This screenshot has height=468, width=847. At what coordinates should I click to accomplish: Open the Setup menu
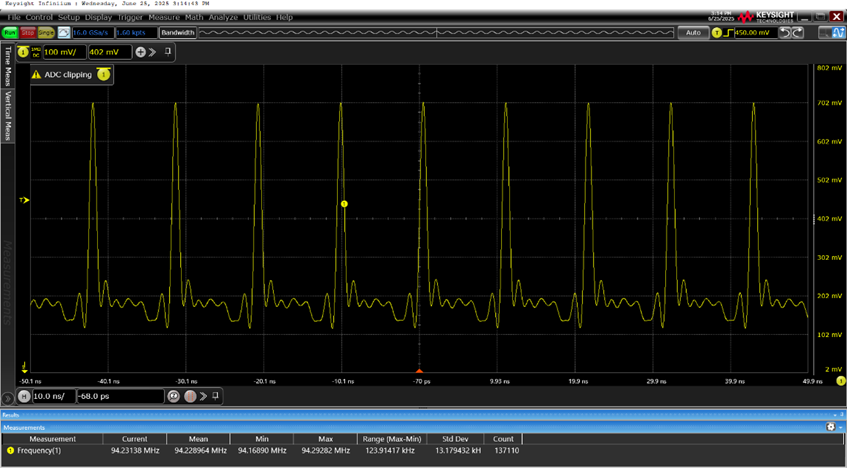coord(69,17)
